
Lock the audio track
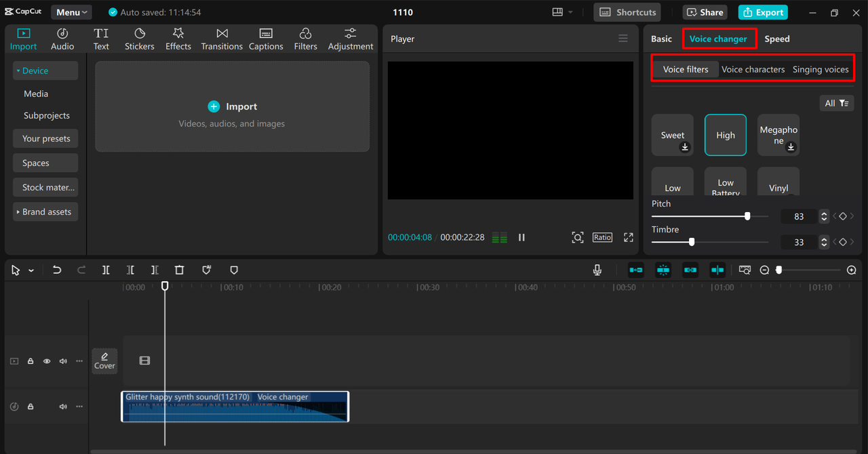pyautogui.click(x=31, y=407)
